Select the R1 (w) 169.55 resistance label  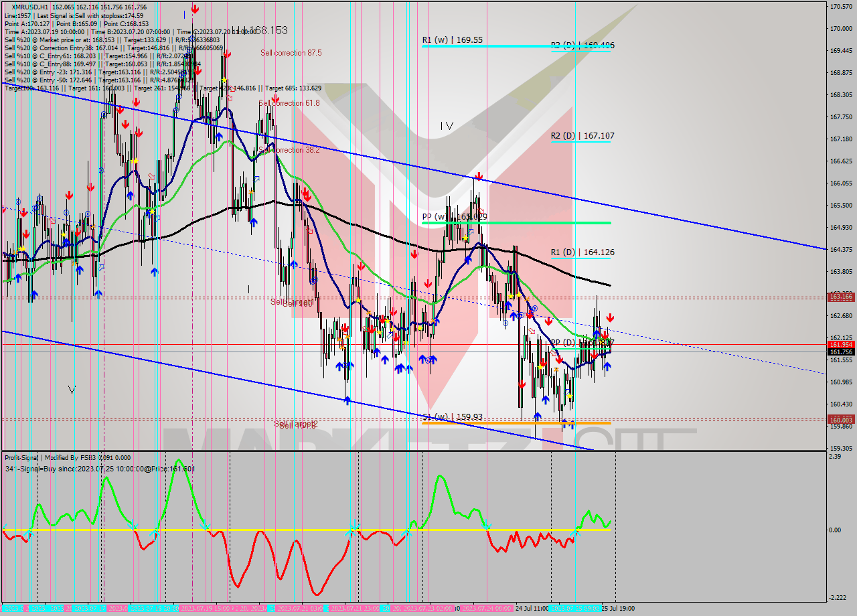(452, 40)
